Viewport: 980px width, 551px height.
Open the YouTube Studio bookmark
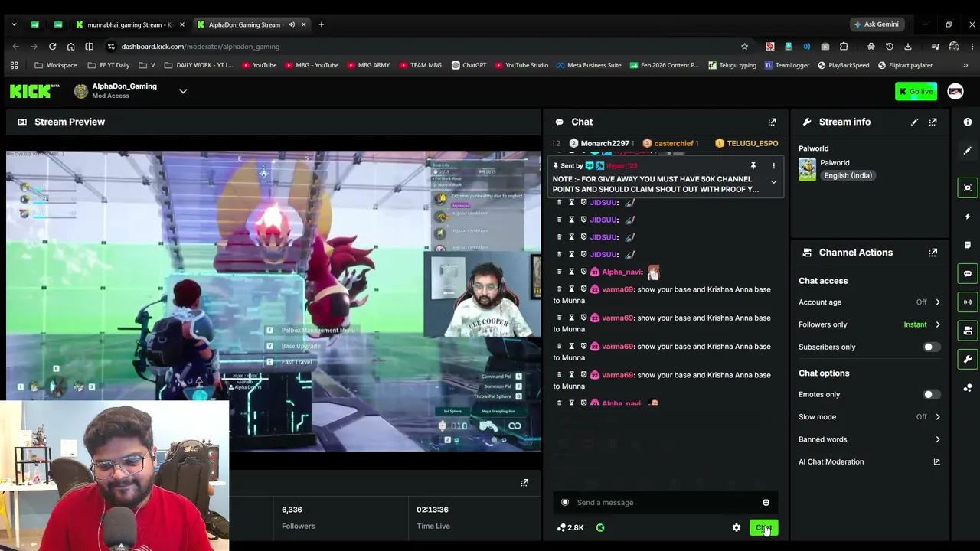(520, 65)
